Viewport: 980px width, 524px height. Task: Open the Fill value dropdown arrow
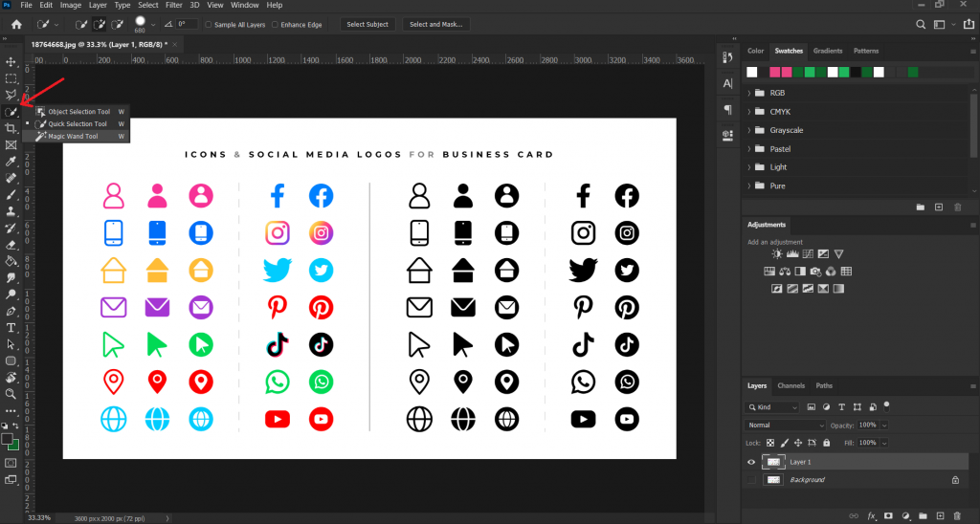tap(884, 443)
